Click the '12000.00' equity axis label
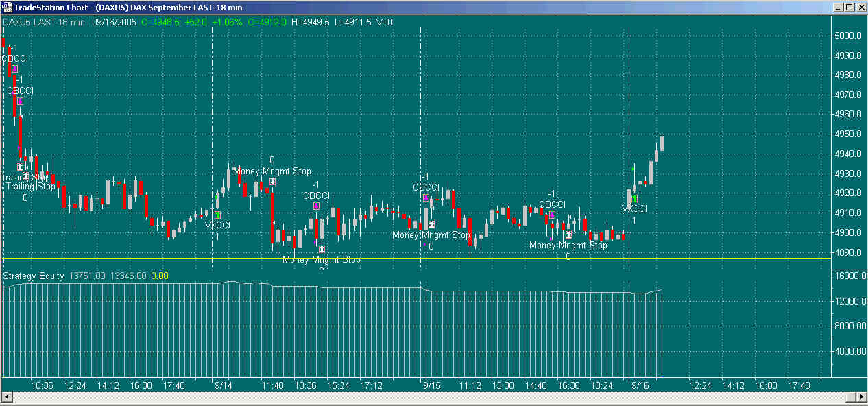This screenshot has width=868, height=406. (849, 301)
